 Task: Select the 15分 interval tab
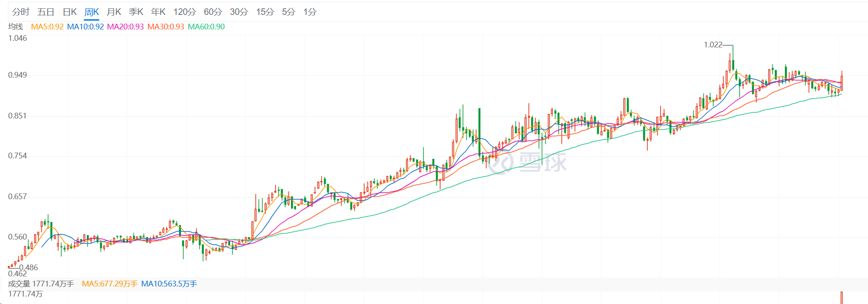(x=265, y=12)
